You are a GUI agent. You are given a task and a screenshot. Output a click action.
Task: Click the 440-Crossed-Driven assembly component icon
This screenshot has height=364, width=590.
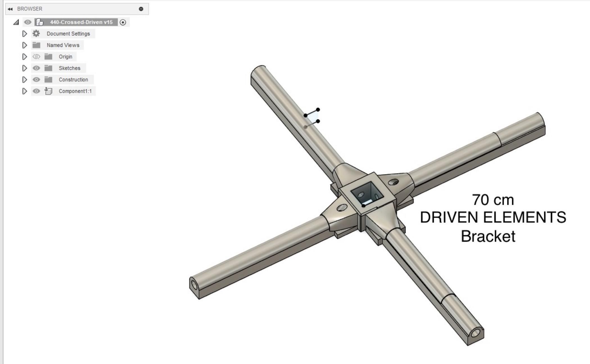[x=40, y=22]
